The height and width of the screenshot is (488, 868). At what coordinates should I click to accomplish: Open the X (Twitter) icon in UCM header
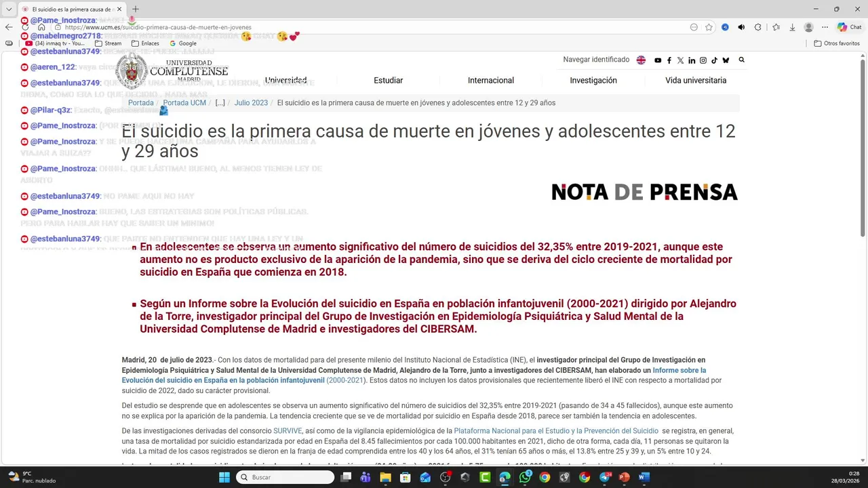[681, 60]
